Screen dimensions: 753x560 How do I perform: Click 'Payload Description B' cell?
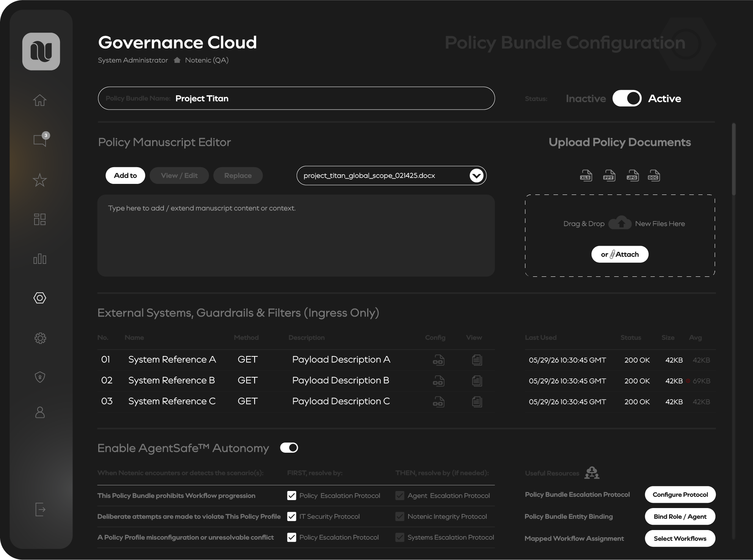click(x=341, y=380)
